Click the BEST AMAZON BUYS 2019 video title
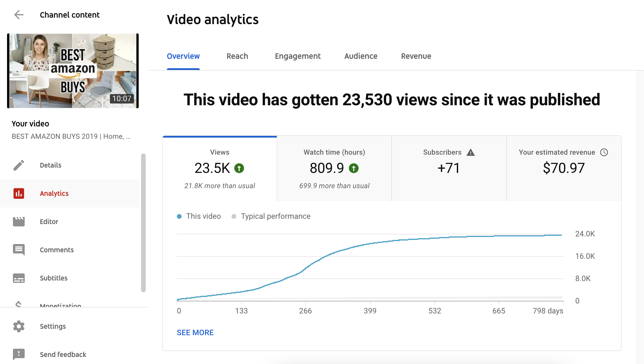The image size is (644, 364). pos(71,136)
